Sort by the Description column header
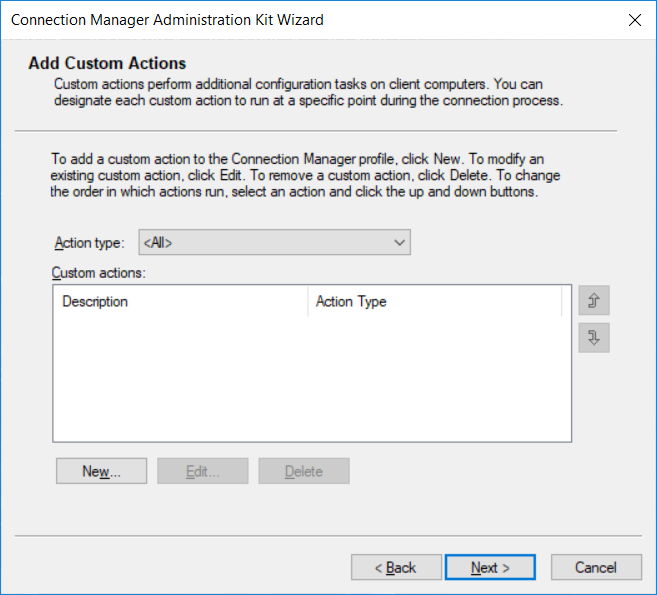657x595 pixels. point(181,301)
